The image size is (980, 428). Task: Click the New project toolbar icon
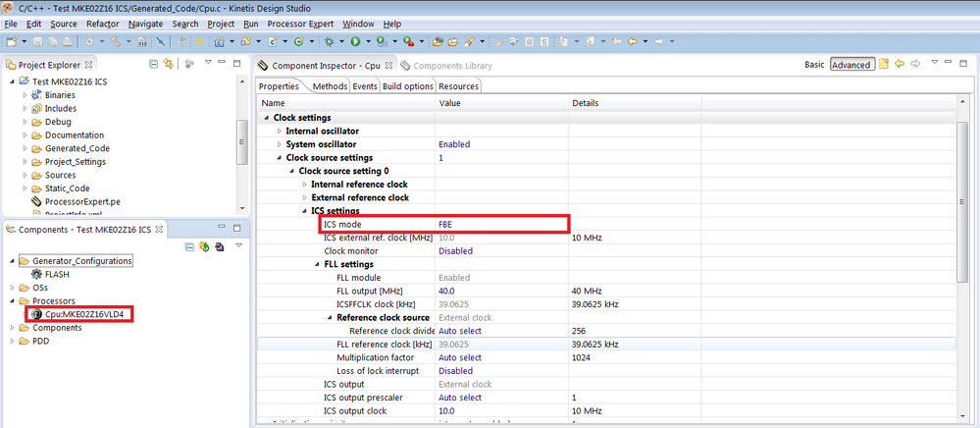tap(11, 41)
